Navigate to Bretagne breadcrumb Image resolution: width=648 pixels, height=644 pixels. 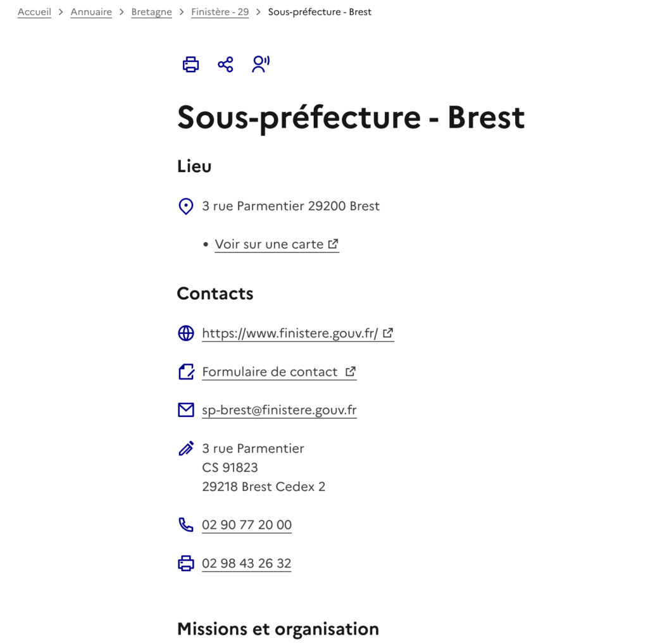point(151,12)
